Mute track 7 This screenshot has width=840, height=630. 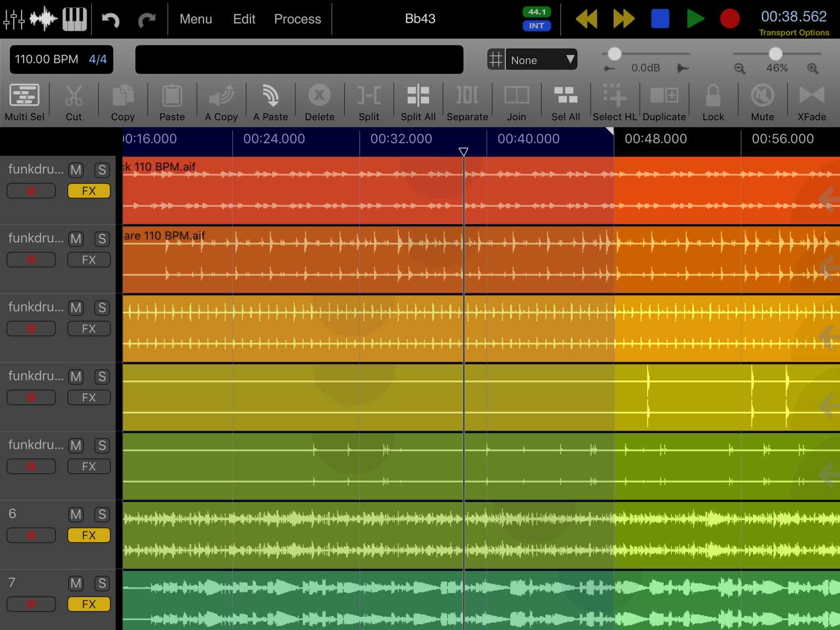click(x=76, y=583)
